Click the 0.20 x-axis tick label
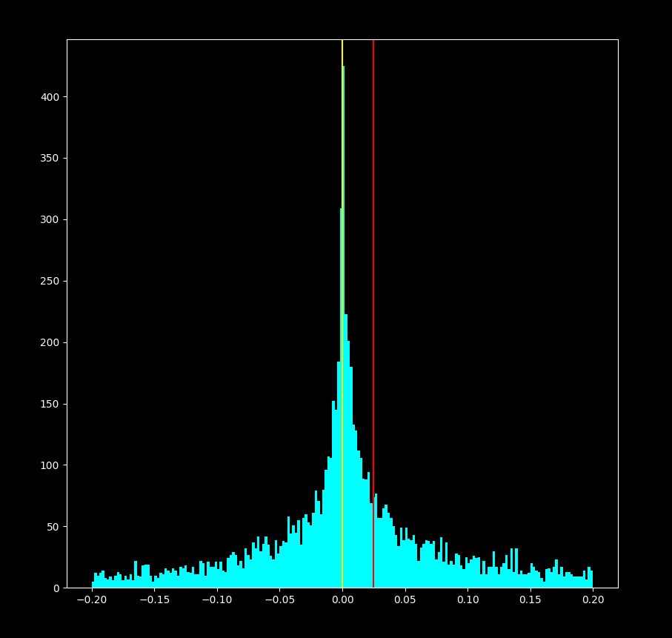This screenshot has width=672, height=638. [x=593, y=600]
